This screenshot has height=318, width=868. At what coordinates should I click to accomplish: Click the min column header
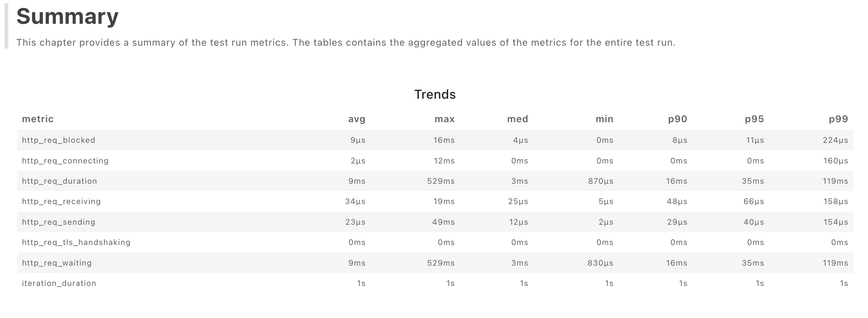(x=604, y=119)
